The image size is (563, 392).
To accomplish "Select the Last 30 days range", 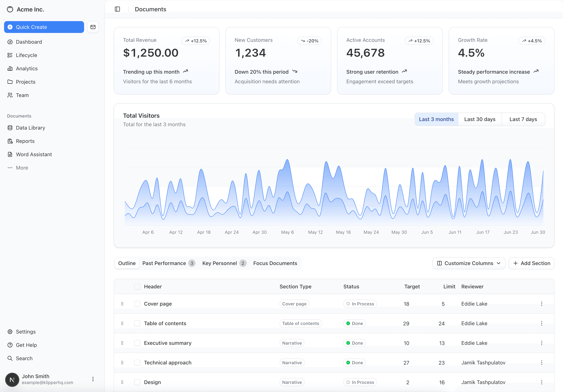I will tap(480, 119).
